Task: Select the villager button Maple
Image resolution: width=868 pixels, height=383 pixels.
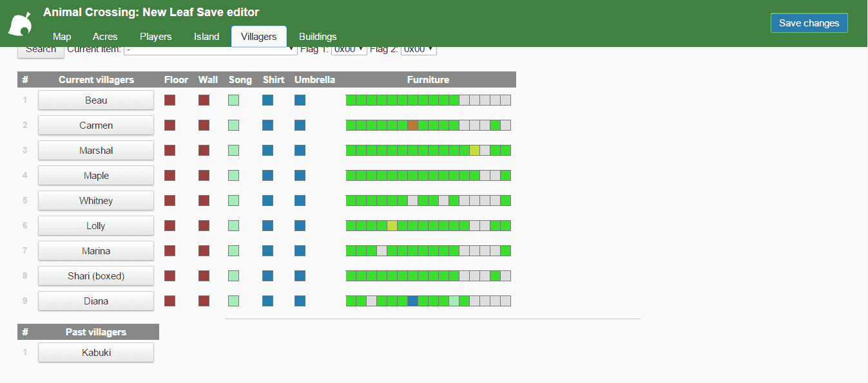Action: point(96,176)
